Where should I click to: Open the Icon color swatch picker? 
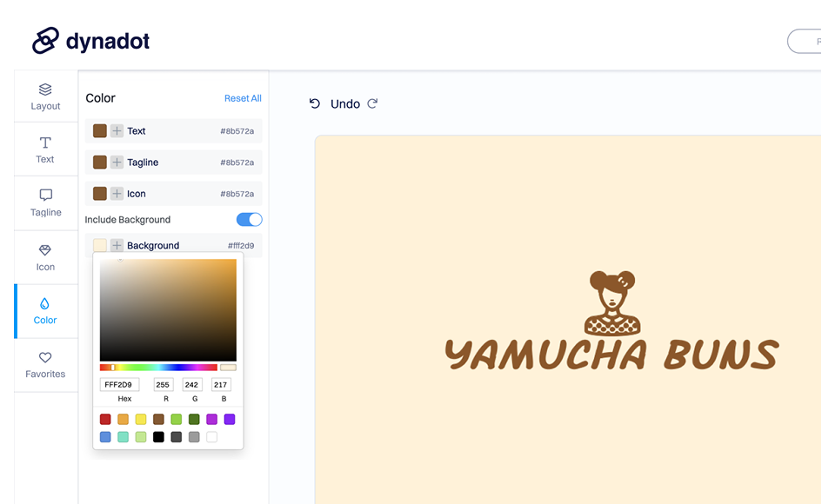pos(98,193)
